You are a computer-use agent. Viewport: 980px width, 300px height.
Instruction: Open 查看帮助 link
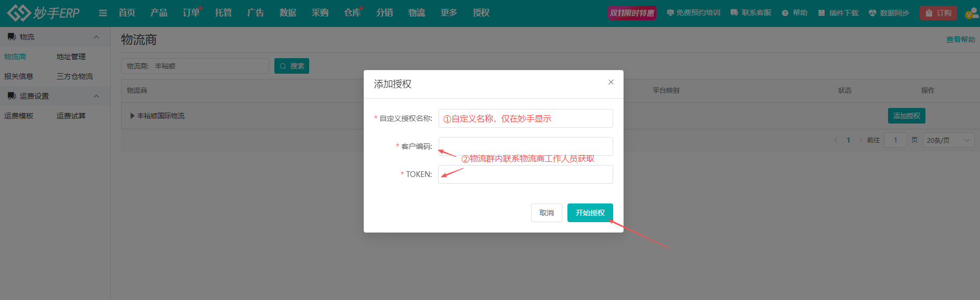click(x=960, y=39)
